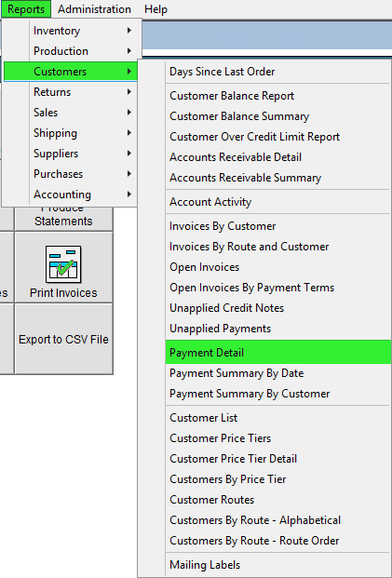
Task: Click the Produce Statements button
Action: (x=63, y=219)
